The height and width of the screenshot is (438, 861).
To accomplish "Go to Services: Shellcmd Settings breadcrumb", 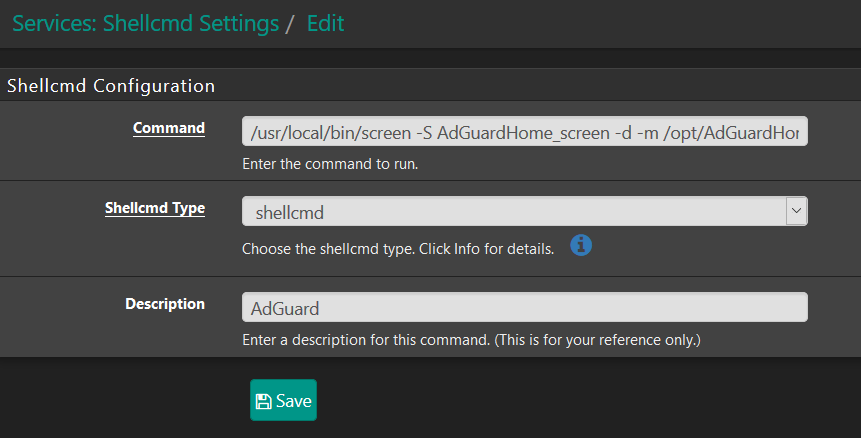I will coord(145,24).
